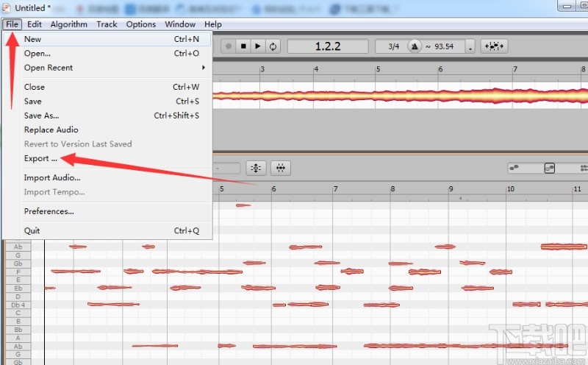Click bar 3 on the waveform ruler
This screenshot has width=588, height=365.
pos(262,69)
